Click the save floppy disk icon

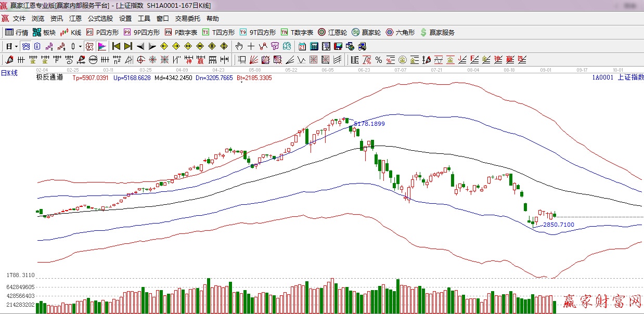point(338,46)
